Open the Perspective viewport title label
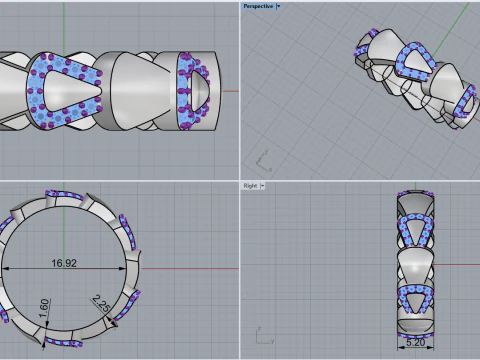The height and width of the screenshot is (360, 480). coord(258,6)
